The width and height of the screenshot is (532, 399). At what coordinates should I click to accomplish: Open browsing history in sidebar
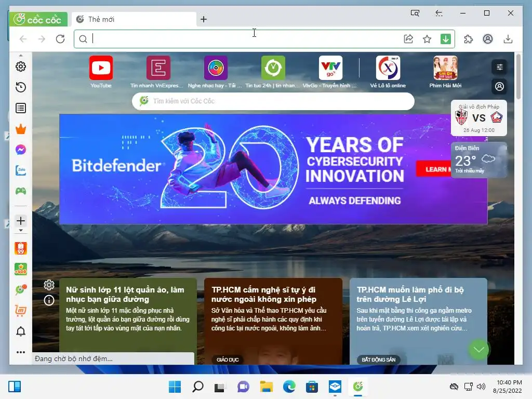[x=21, y=87]
